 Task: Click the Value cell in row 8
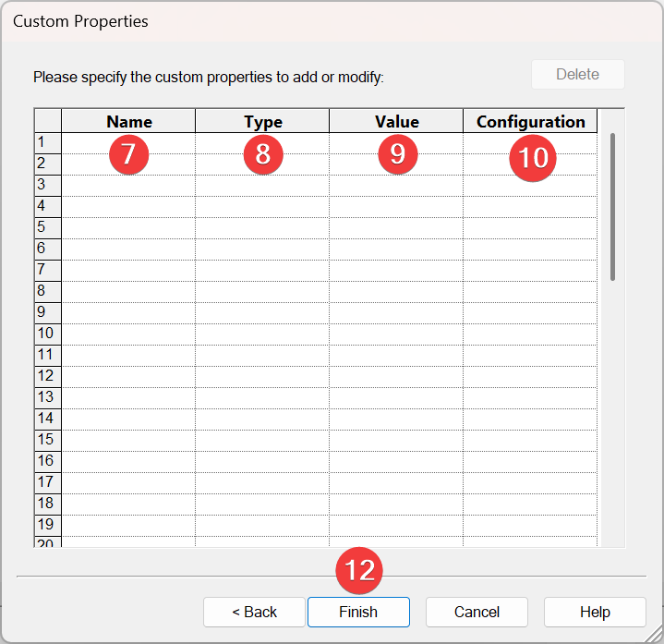click(x=396, y=292)
